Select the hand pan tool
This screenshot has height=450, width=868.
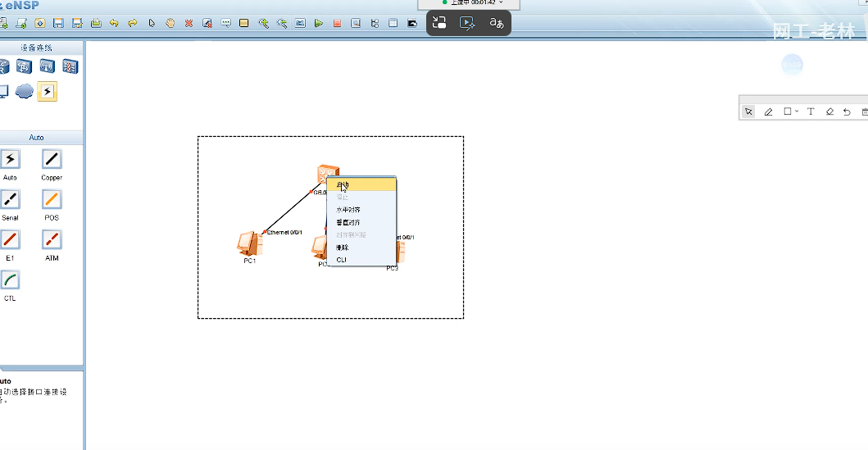click(170, 23)
